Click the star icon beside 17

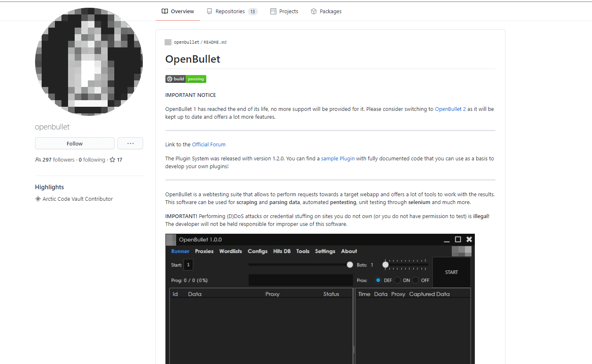point(112,160)
